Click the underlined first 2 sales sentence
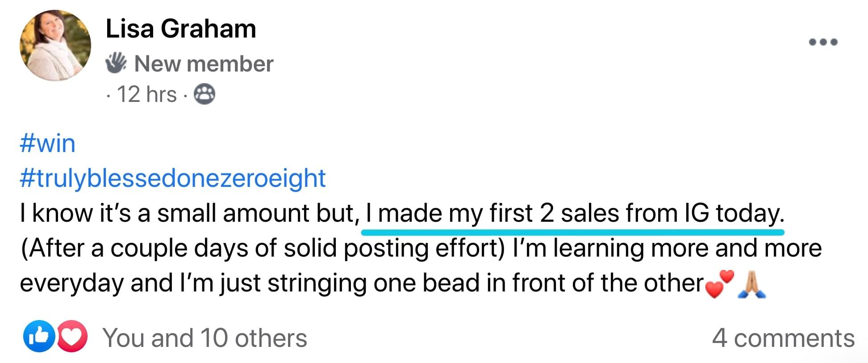This screenshot has width=868, height=363. coord(574,213)
